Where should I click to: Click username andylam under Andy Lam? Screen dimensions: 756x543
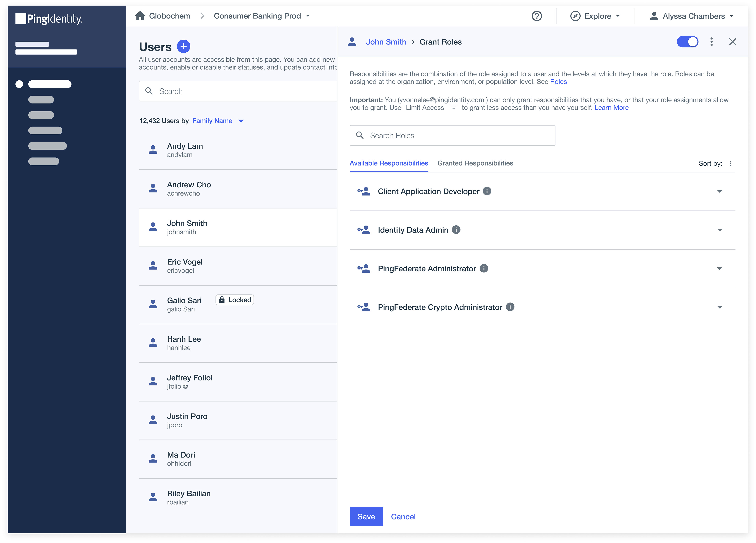[179, 155]
